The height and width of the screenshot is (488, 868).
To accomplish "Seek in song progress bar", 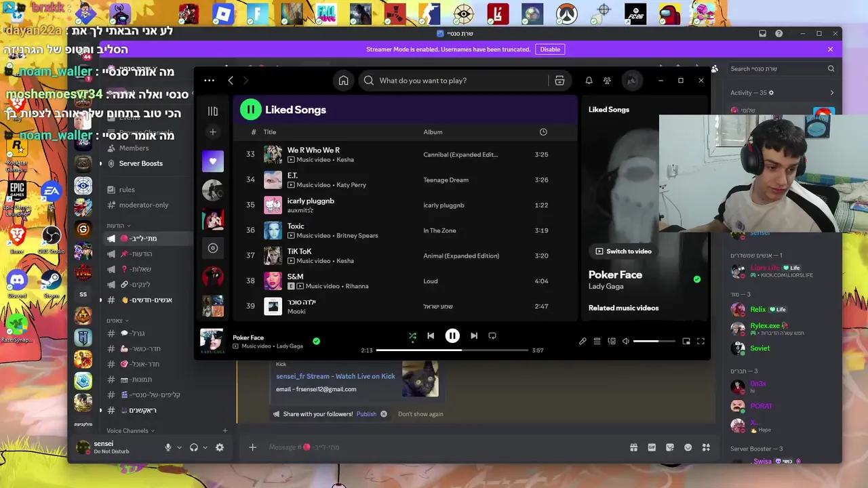I will point(452,350).
